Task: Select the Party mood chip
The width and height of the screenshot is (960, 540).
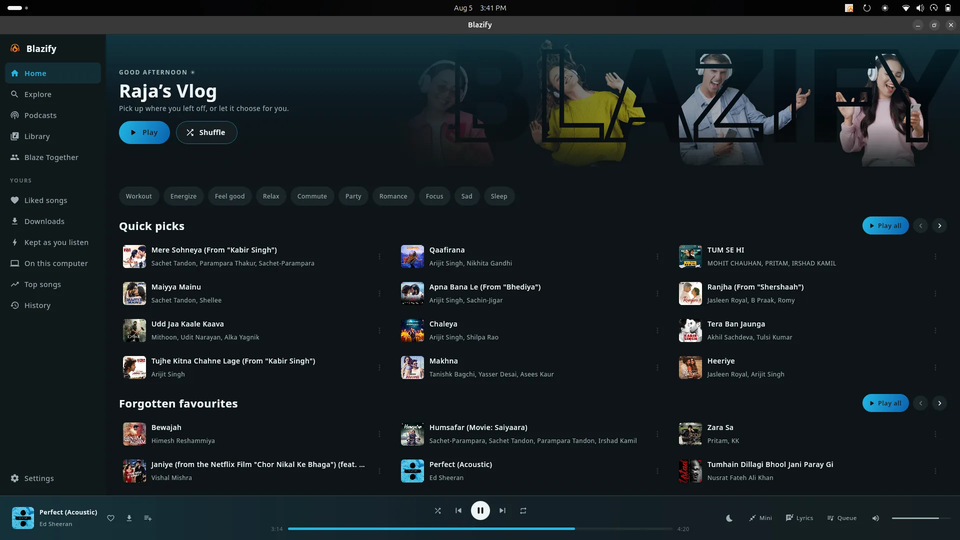Action: (x=353, y=196)
